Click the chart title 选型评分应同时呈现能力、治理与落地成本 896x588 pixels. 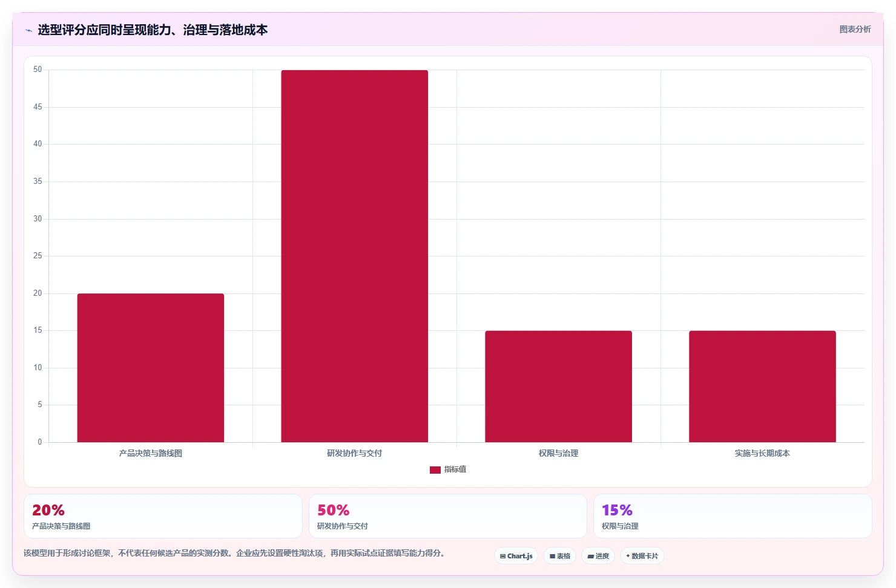click(x=153, y=30)
